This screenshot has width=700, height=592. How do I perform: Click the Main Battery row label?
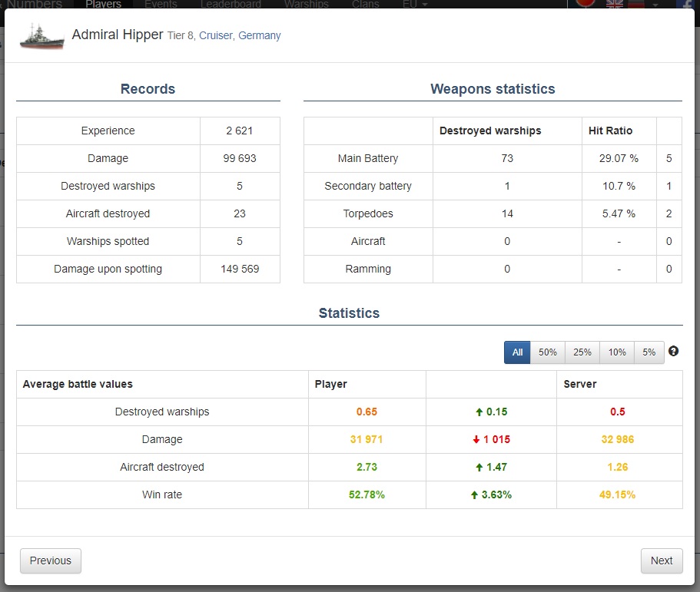(x=368, y=158)
